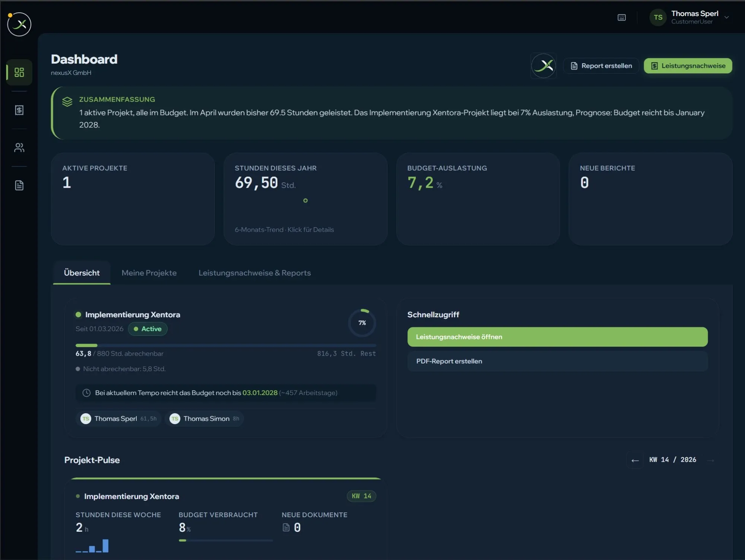This screenshot has width=745, height=560.
Task: Go to next calendar week arrow
Action: click(x=711, y=461)
